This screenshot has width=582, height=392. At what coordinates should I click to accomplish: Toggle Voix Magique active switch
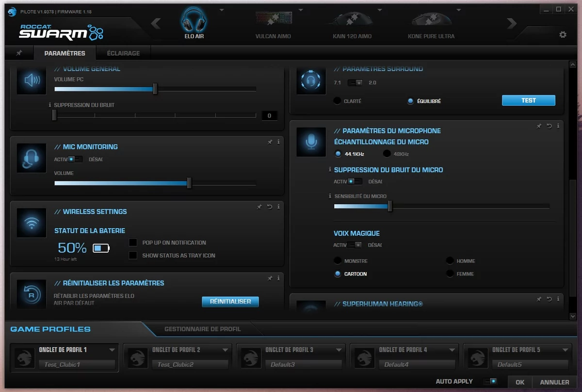click(355, 245)
